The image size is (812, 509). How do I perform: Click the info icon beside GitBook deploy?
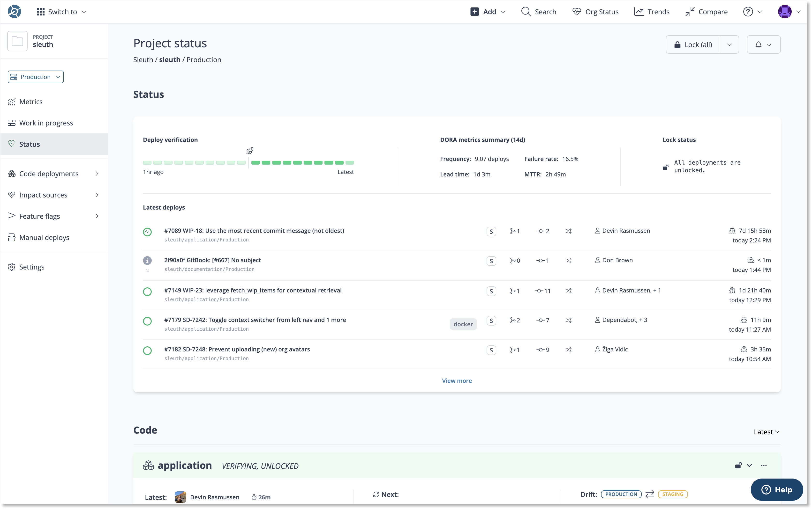pos(147,261)
